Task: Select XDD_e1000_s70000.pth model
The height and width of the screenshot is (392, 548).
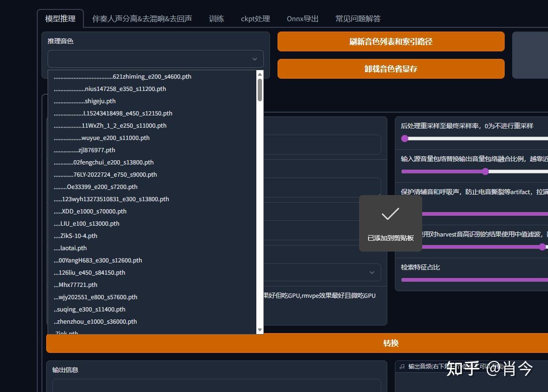Action: [152, 211]
